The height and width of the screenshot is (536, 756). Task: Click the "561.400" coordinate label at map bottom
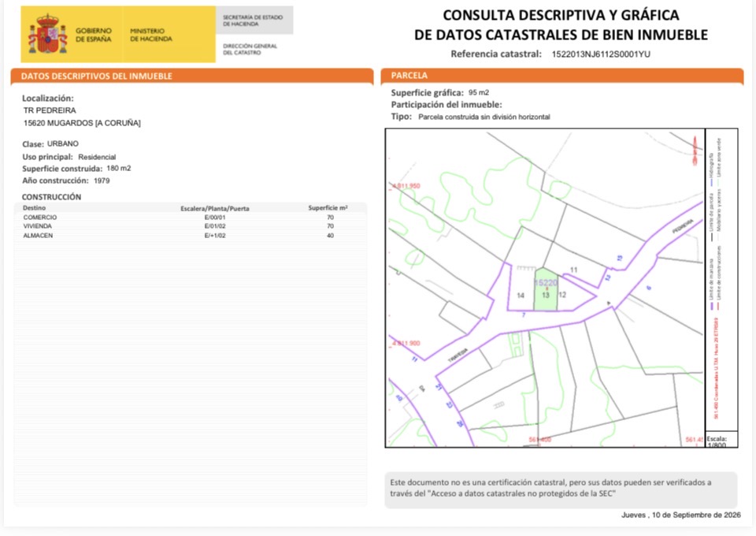point(539,440)
